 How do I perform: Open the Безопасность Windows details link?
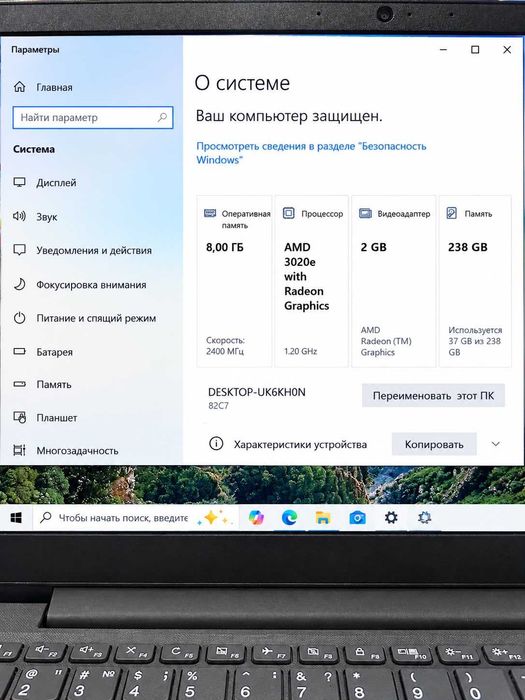pyautogui.click(x=311, y=153)
